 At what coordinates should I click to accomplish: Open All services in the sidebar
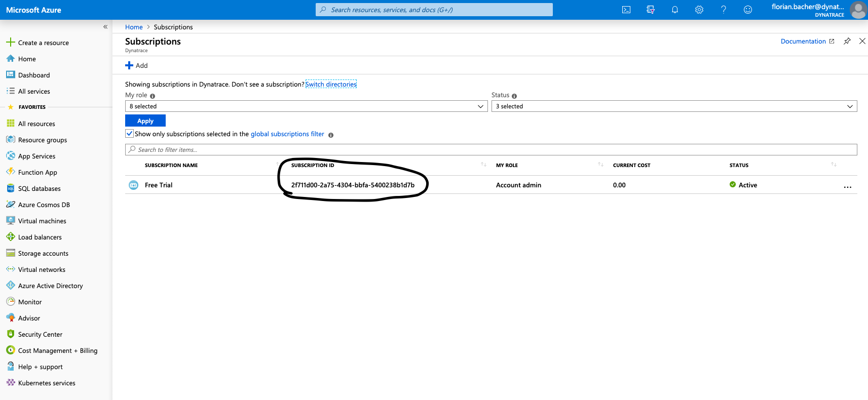point(34,91)
